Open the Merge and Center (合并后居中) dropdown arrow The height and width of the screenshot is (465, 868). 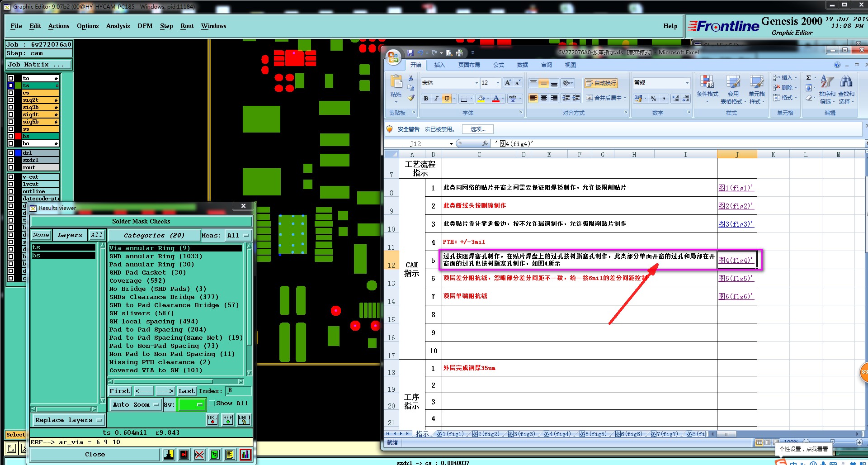[625, 98]
